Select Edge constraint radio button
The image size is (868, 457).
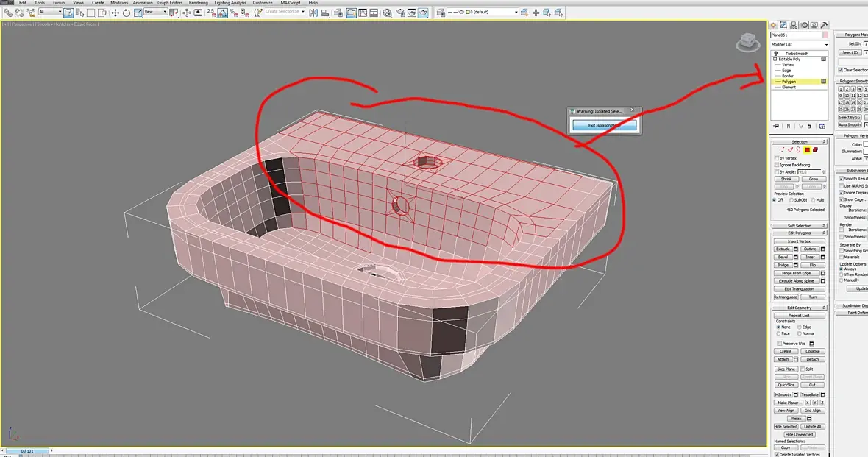[800, 327]
